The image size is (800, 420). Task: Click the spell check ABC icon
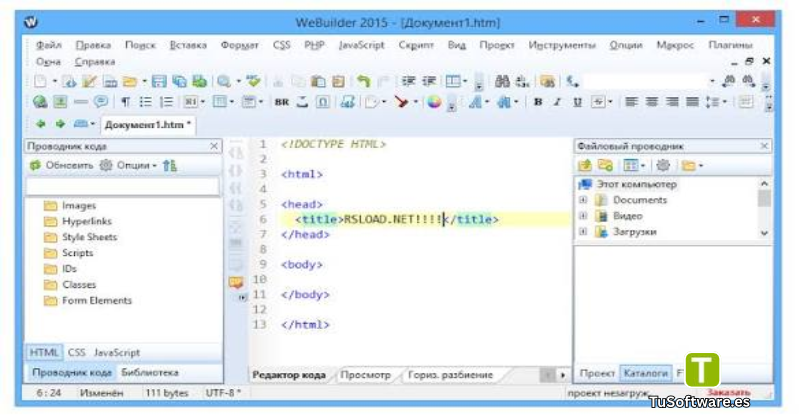click(253, 81)
